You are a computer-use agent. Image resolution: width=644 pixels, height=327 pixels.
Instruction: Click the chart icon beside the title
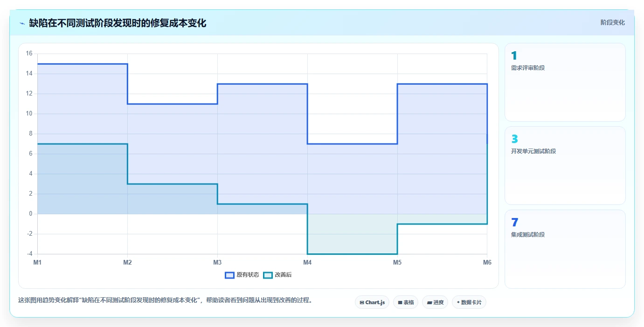(x=22, y=23)
